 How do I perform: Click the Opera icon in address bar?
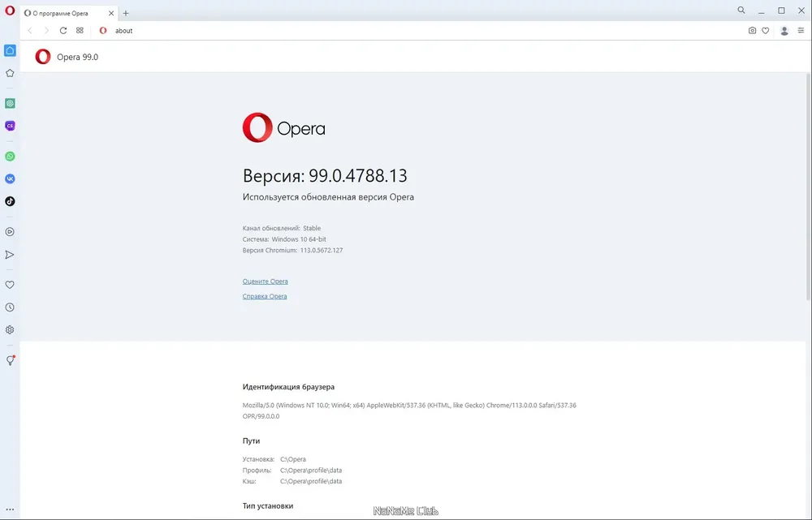[103, 31]
